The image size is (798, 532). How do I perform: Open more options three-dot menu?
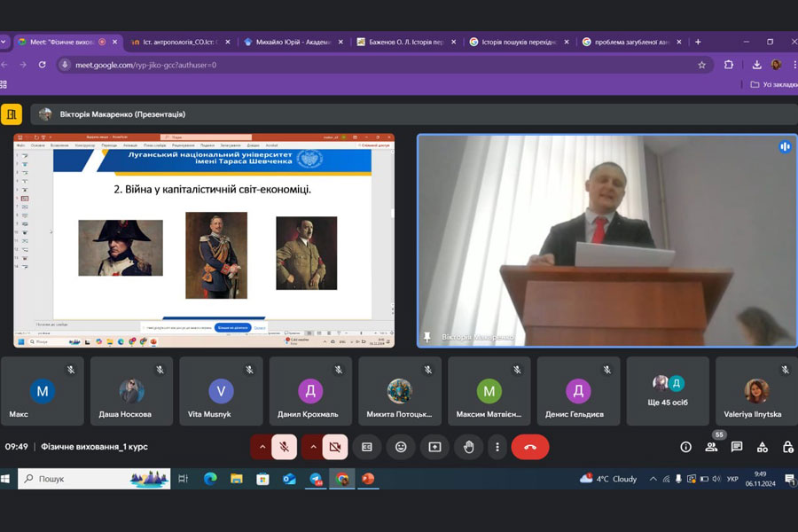click(x=497, y=447)
